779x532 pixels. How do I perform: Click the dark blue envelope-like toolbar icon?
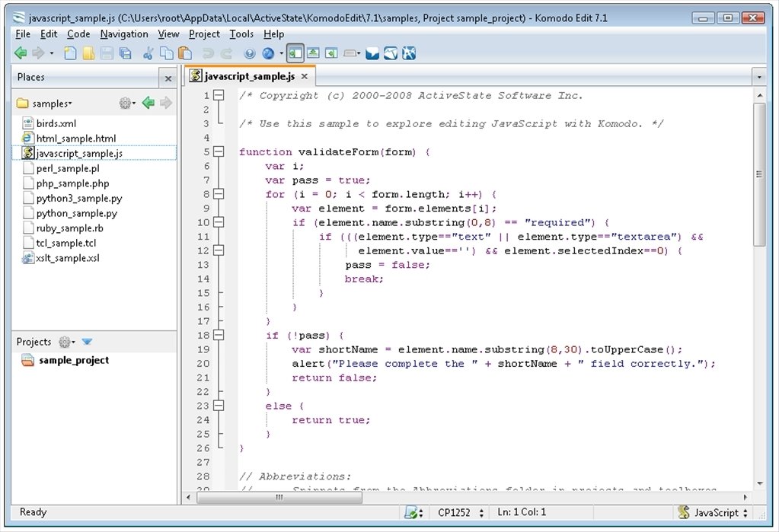pyautogui.click(x=372, y=53)
